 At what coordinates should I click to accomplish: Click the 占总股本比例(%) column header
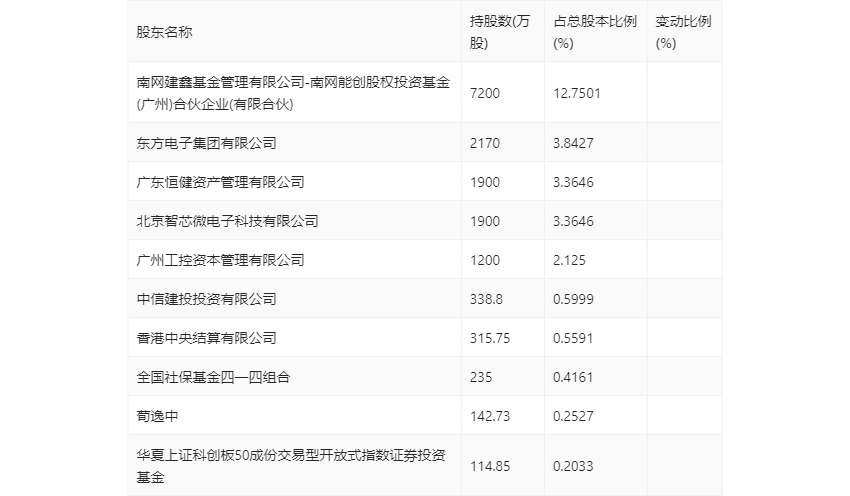(x=595, y=32)
